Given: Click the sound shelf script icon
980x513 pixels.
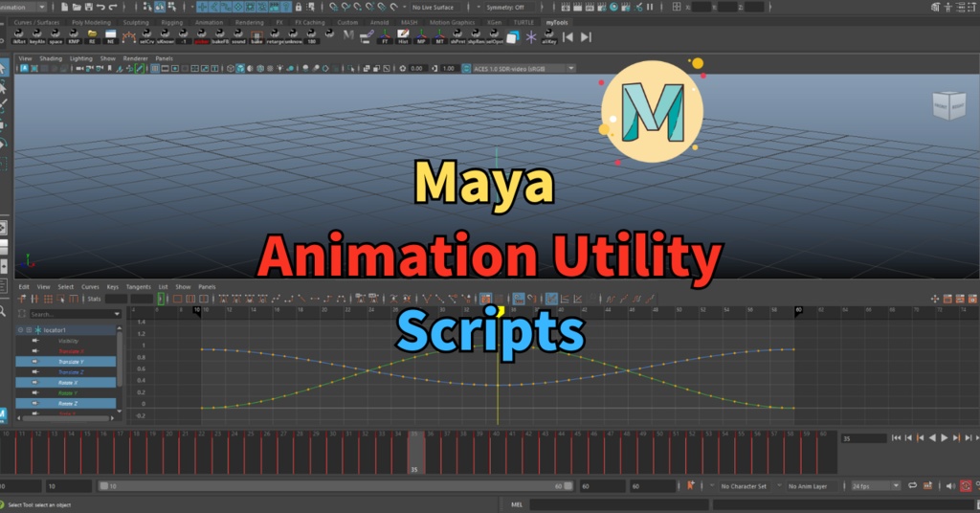Looking at the screenshot, I should pyautogui.click(x=238, y=37).
